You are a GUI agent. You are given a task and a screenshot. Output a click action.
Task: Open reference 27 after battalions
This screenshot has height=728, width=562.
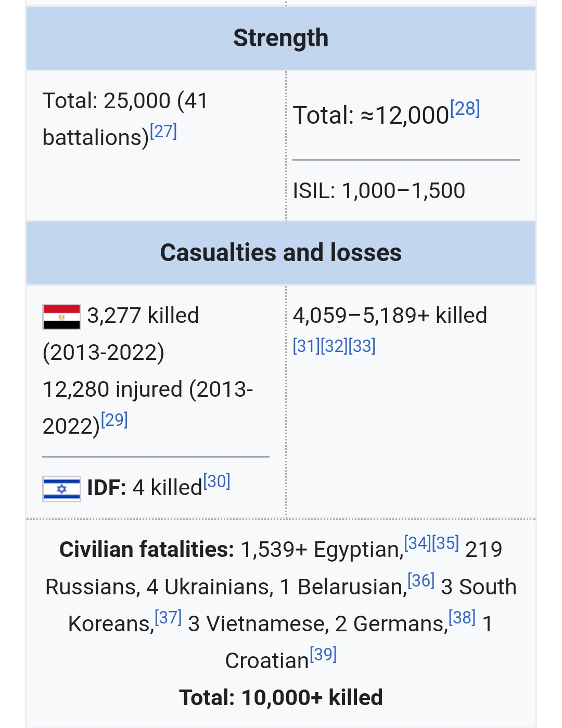(x=163, y=131)
